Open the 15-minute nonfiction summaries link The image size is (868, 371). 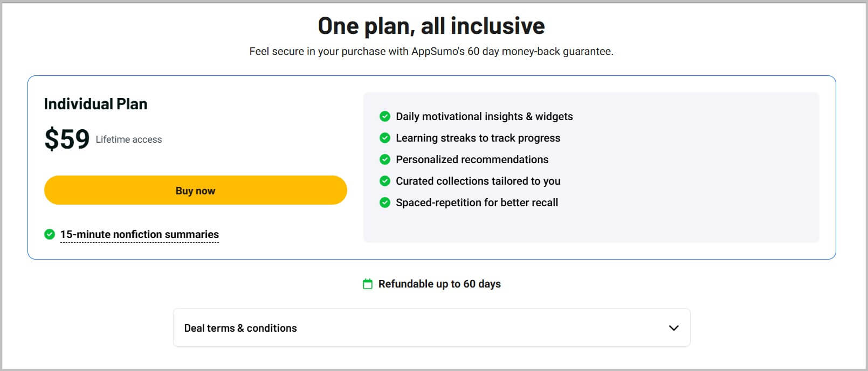pos(139,234)
